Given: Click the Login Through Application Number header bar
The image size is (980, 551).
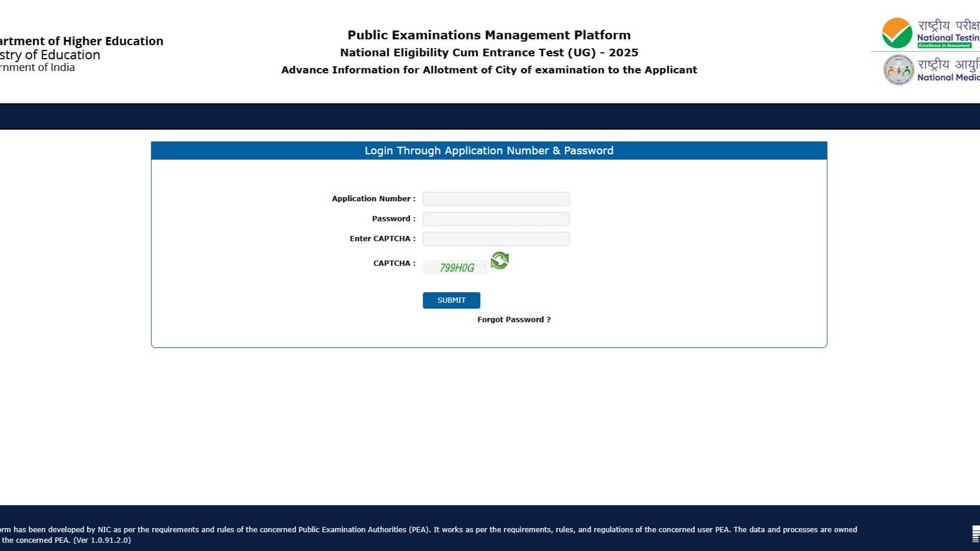Looking at the screenshot, I should tap(489, 150).
